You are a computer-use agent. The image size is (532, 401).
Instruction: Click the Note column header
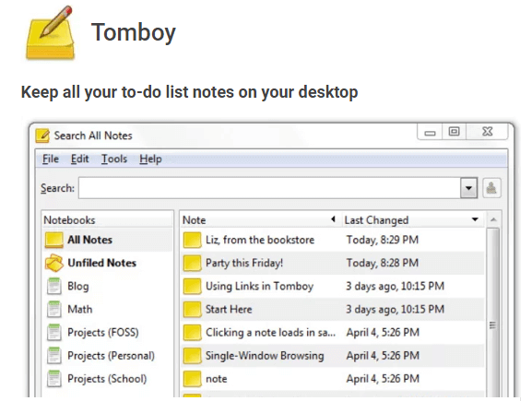pos(260,219)
